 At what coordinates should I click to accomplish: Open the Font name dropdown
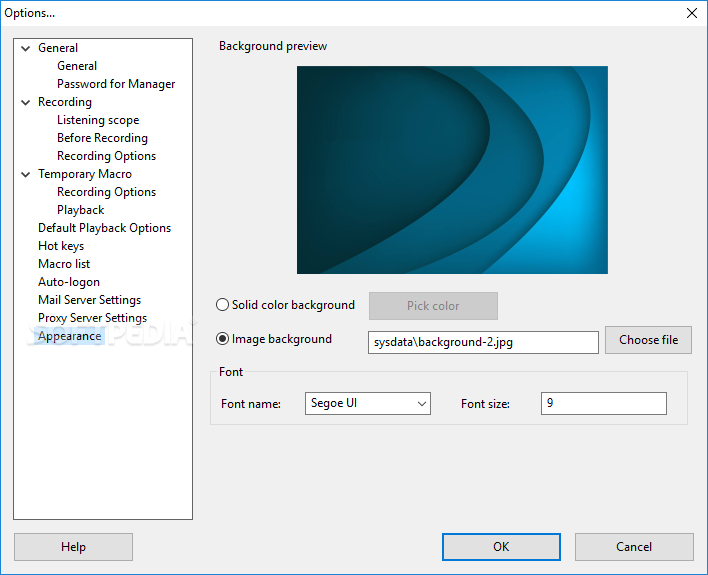[x=368, y=403]
